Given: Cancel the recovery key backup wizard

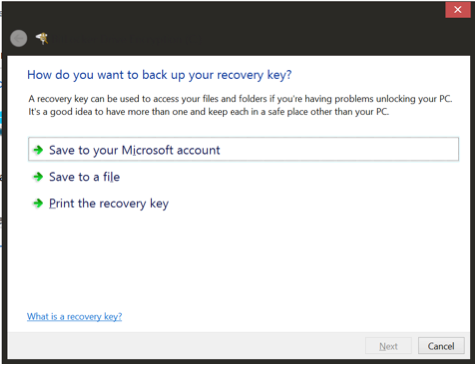Looking at the screenshot, I should (x=441, y=346).
